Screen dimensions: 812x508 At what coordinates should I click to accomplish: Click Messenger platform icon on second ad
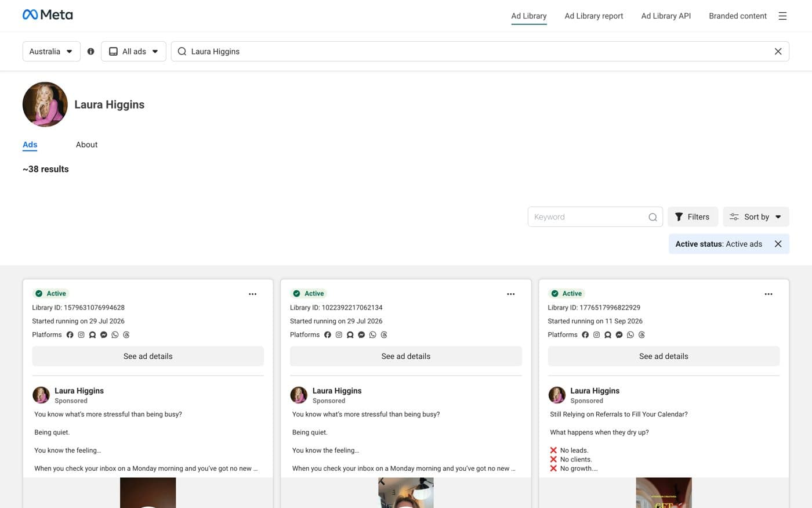click(361, 335)
